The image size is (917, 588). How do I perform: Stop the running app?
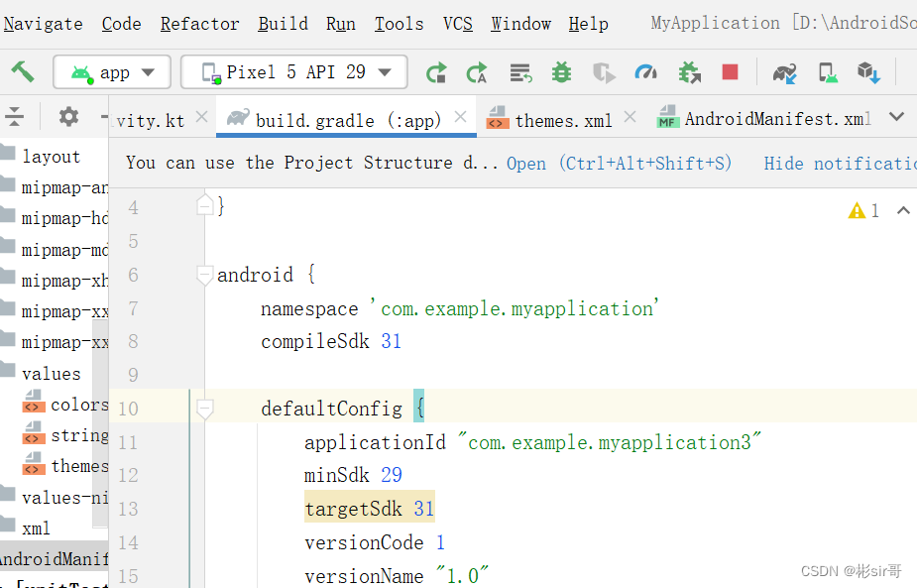tap(729, 71)
